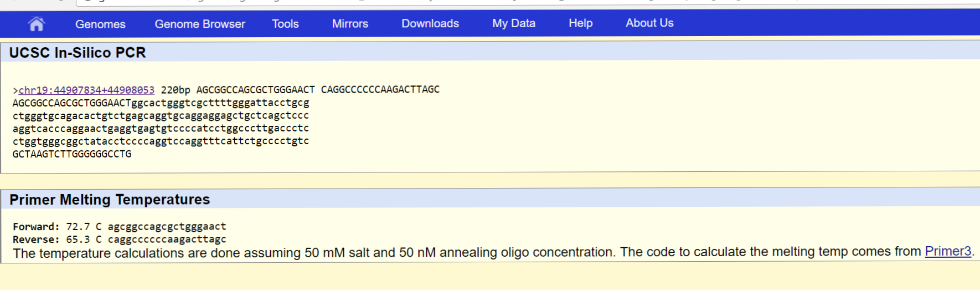Click the forward melting temperature 72.7 C

click(x=84, y=227)
